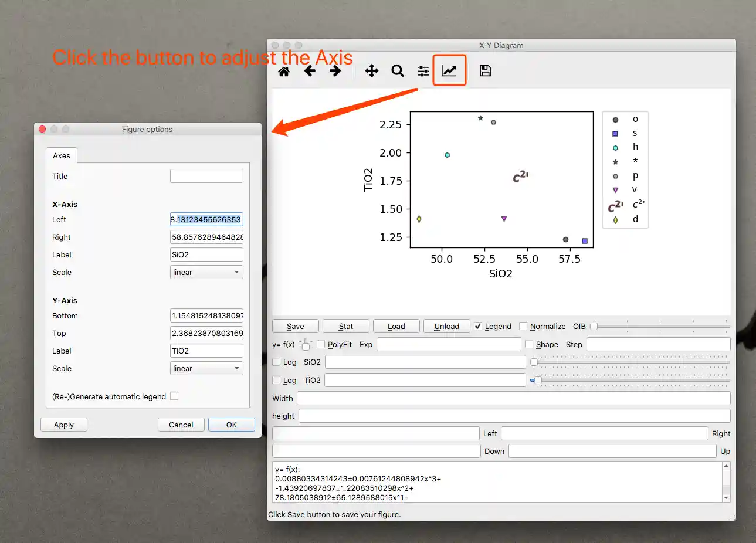Open the X-Axis Scale dropdown
The width and height of the screenshot is (756, 543).
click(x=206, y=272)
